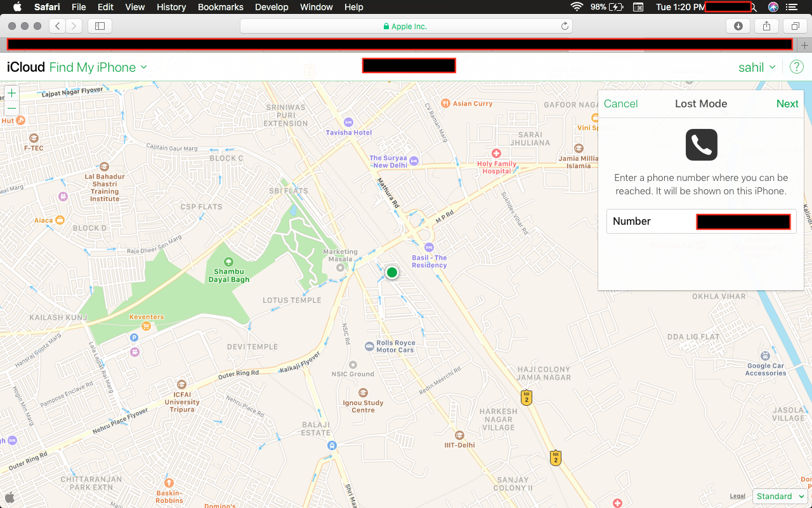812x508 pixels.
Task: Open the Apple menu
Action: [17, 7]
